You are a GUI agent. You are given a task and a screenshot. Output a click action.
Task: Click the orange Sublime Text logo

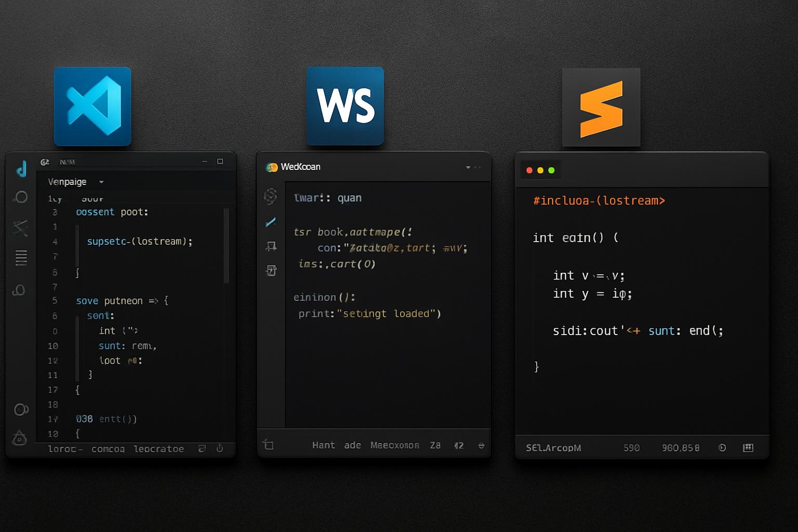click(601, 107)
